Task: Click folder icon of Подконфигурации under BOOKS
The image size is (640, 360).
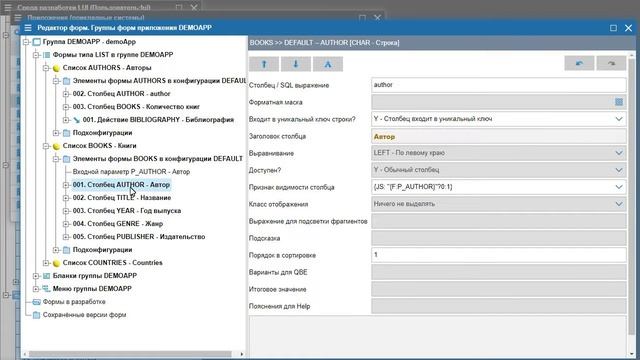Action: pyautogui.click(x=67, y=250)
